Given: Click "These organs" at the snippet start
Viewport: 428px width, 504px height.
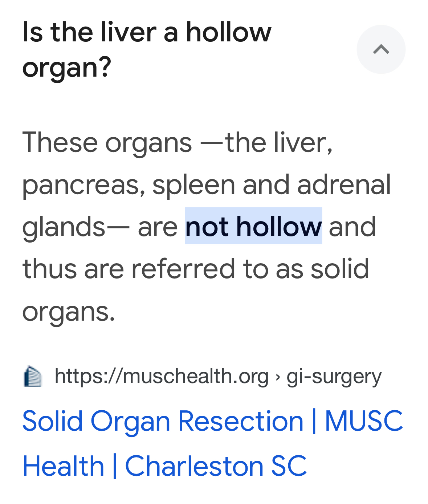Looking at the screenshot, I should tap(107, 143).
